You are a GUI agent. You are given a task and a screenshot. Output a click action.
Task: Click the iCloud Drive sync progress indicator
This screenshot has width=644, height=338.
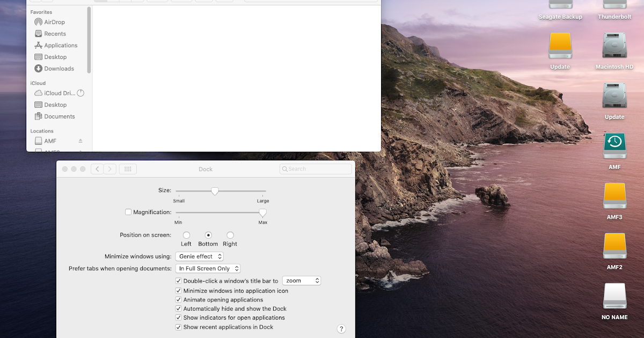[x=80, y=93]
